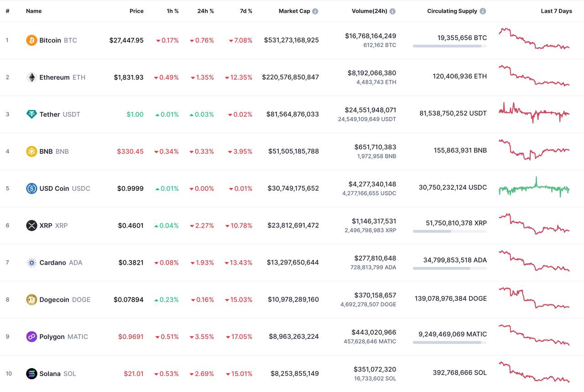584x392 pixels.
Task: Open Ethereum's 24h volume figure link
Action: 370,73
